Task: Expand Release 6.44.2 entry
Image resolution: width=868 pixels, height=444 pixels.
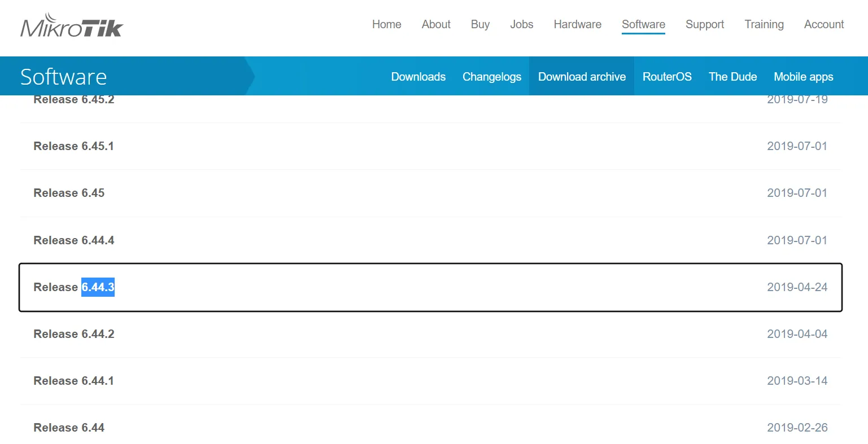Action: pyautogui.click(x=430, y=334)
